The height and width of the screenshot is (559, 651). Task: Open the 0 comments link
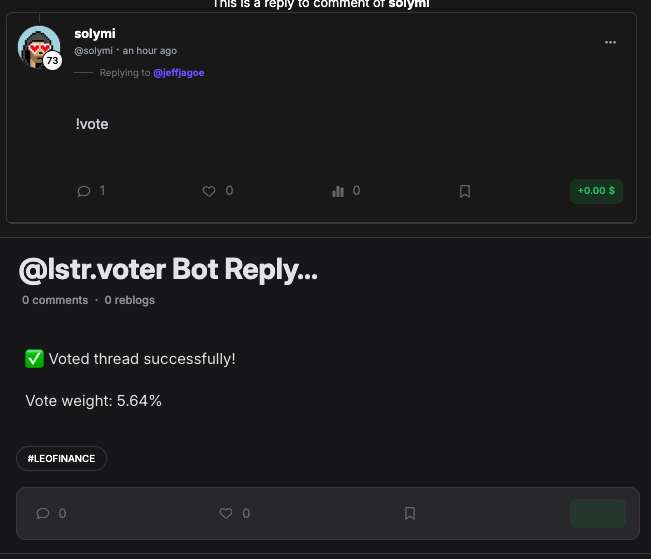point(55,300)
